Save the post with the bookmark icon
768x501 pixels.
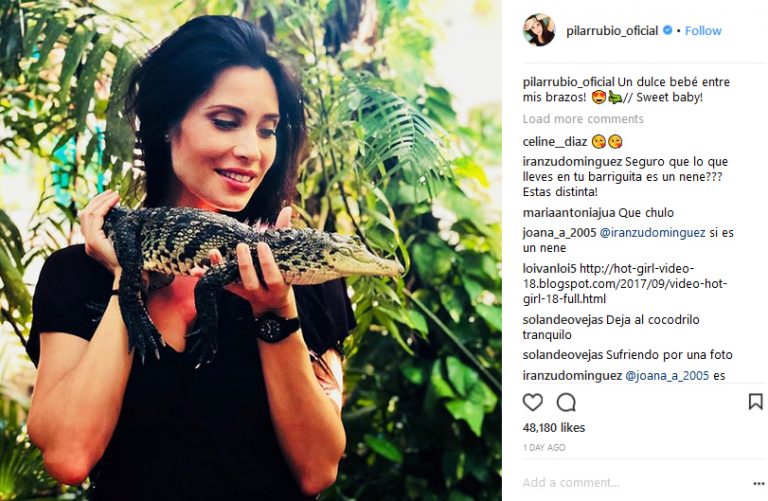pos(755,402)
